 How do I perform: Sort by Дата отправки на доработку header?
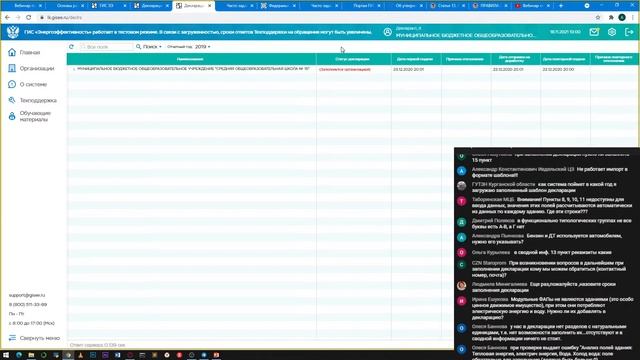click(515, 59)
